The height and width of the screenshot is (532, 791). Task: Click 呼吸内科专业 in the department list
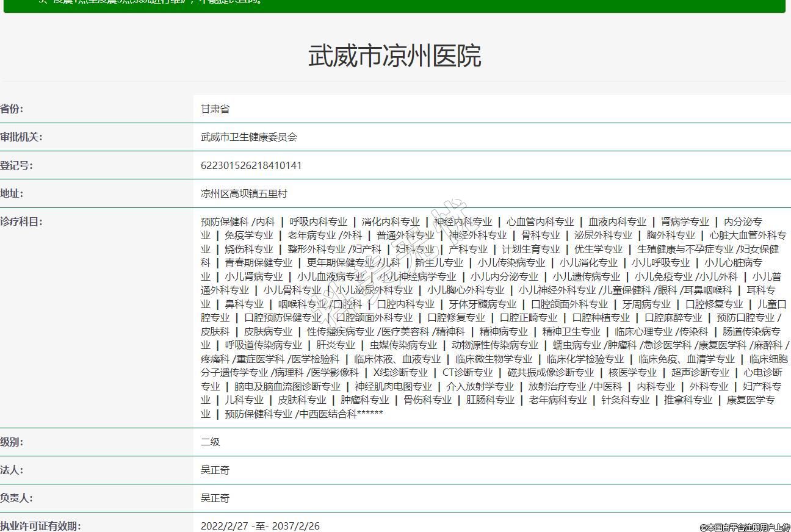pos(318,221)
